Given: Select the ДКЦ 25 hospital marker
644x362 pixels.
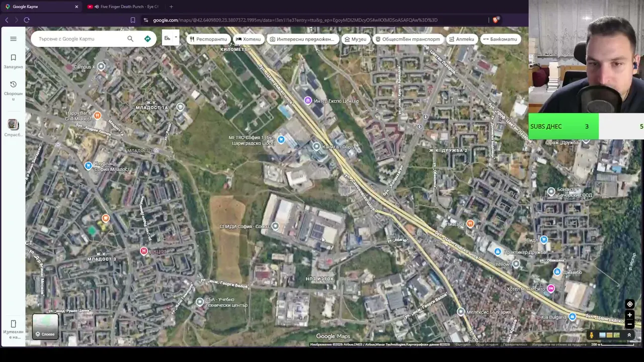Looking at the screenshot, I should (x=144, y=251).
